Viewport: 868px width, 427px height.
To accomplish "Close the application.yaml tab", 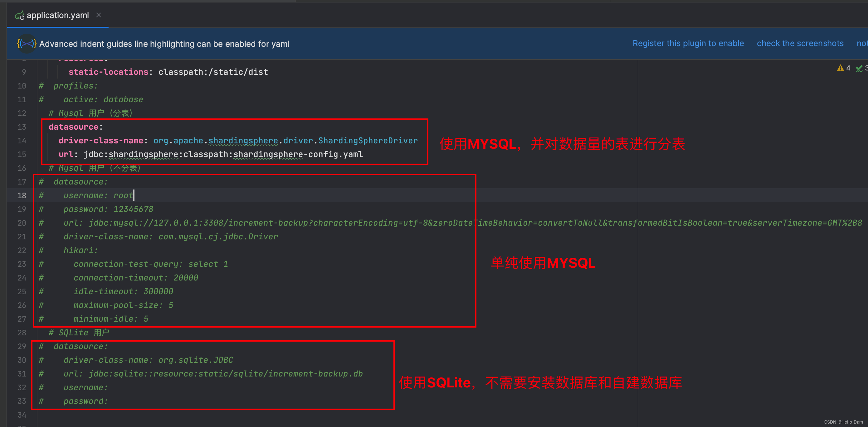I will (x=98, y=15).
